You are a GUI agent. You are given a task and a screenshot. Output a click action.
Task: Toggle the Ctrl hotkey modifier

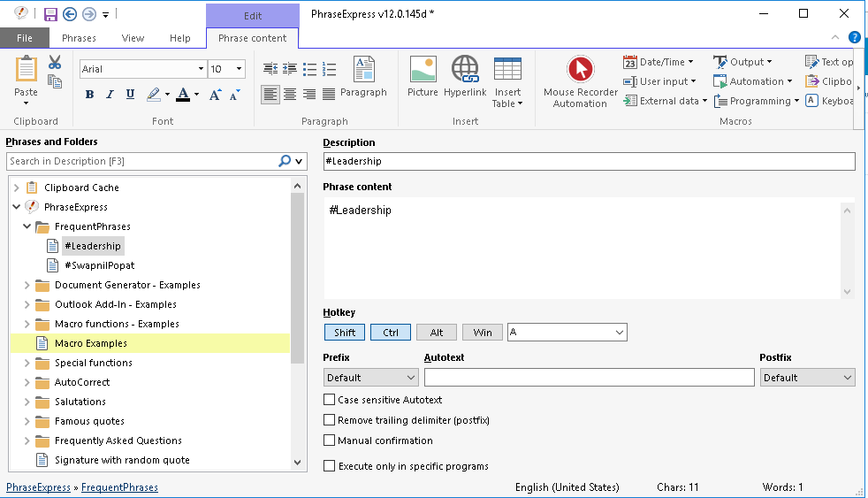point(391,333)
